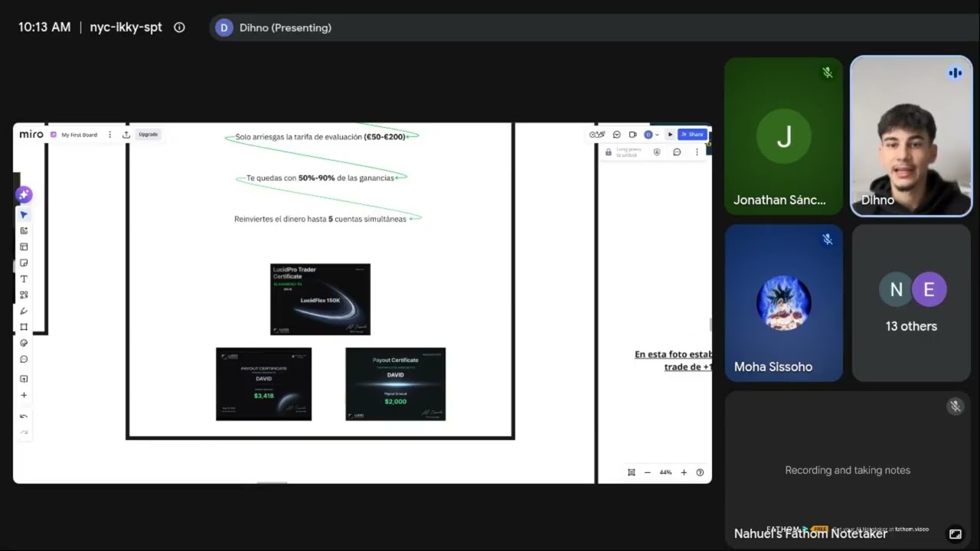Click the shield protect icon on context bar
This screenshot has height=551, width=980.
point(657,152)
